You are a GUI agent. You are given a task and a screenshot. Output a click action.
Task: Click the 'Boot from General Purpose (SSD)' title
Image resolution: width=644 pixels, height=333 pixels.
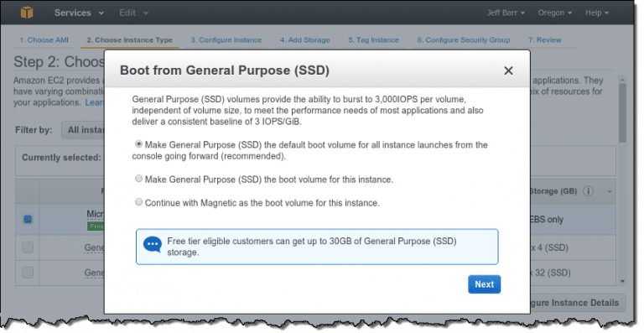(x=225, y=70)
